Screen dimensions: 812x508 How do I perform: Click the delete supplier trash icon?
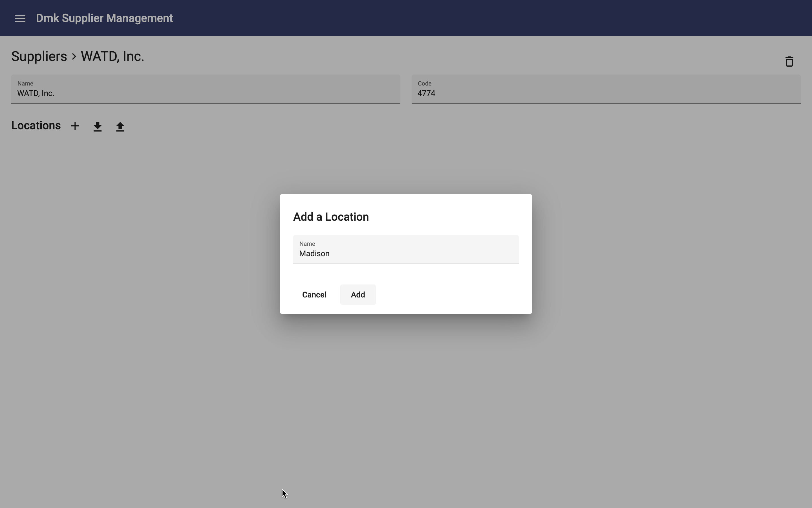[789, 62]
